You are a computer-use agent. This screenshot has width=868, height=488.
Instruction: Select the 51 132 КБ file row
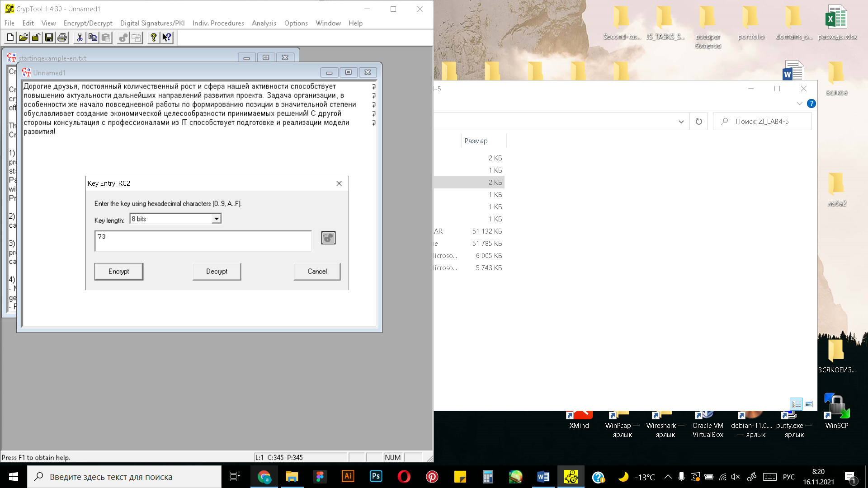(x=469, y=231)
